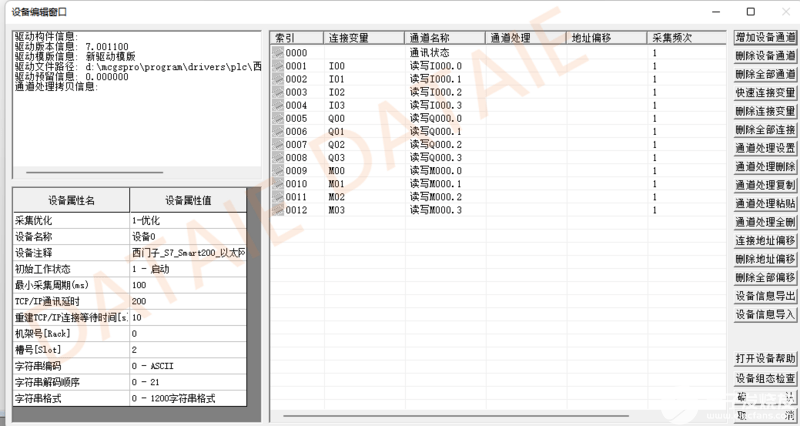The width and height of the screenshot is (800, 426).
Task: Select the 通道名称 column header
Action: click(445, 38)
